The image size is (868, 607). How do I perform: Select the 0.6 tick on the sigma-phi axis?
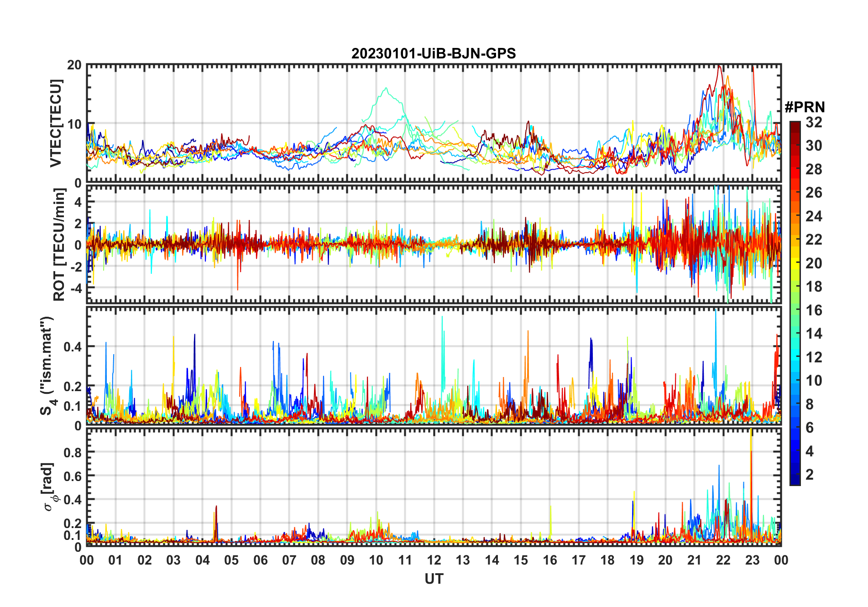point(73,476)
